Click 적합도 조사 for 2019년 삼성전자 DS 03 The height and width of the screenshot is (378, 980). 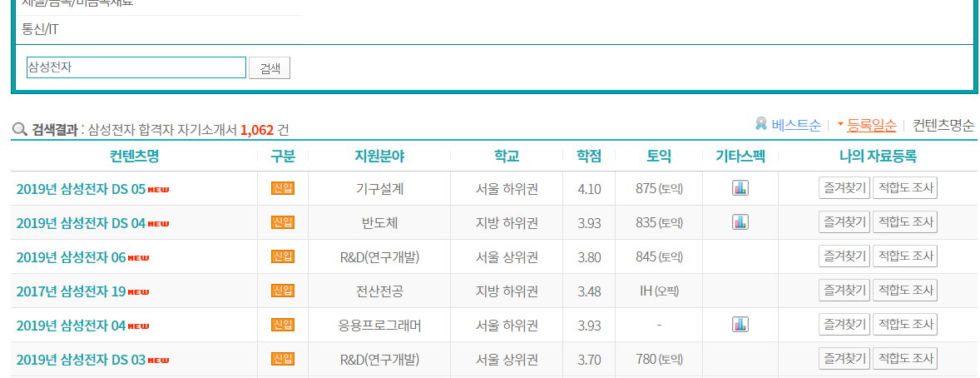pos(905,359)
